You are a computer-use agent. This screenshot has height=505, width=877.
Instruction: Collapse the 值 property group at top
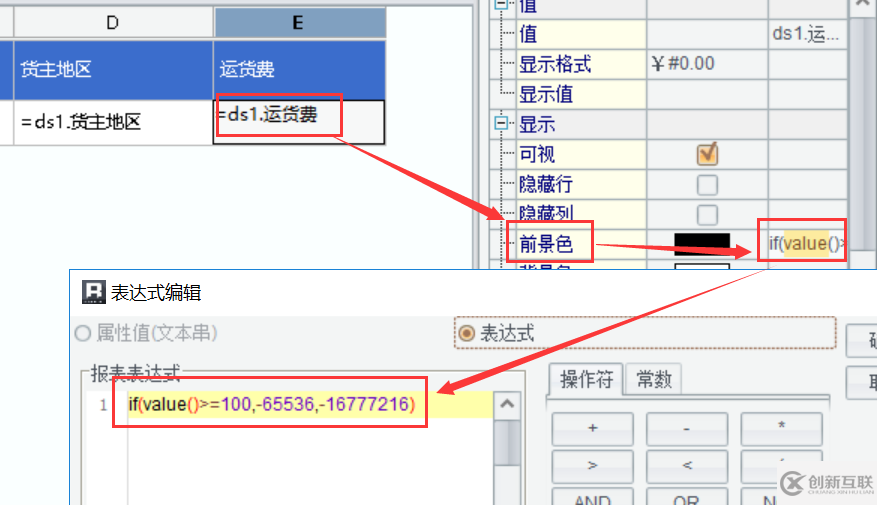501,4
